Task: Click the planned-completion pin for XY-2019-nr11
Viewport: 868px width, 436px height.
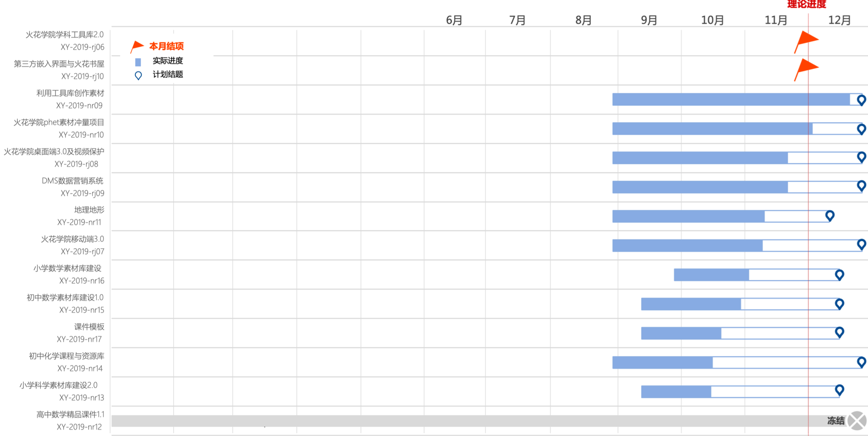Action: pos(830,215)
